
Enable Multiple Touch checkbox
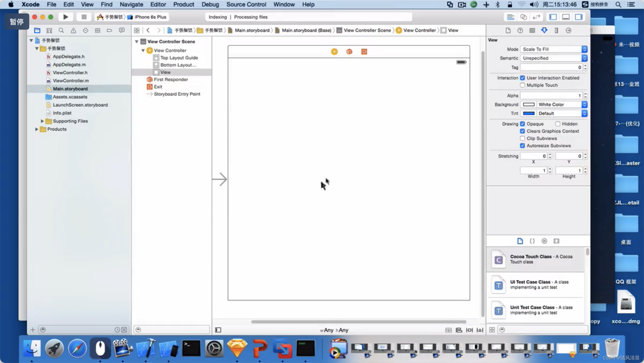[x=522, y=85]
